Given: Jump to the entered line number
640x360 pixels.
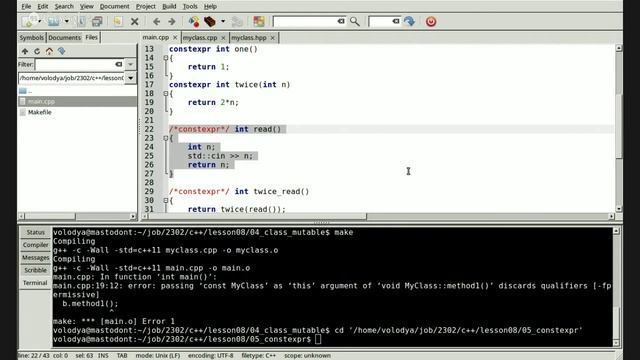Looking at the screenshot, I should pyautogui.click(x=409, y=21).
